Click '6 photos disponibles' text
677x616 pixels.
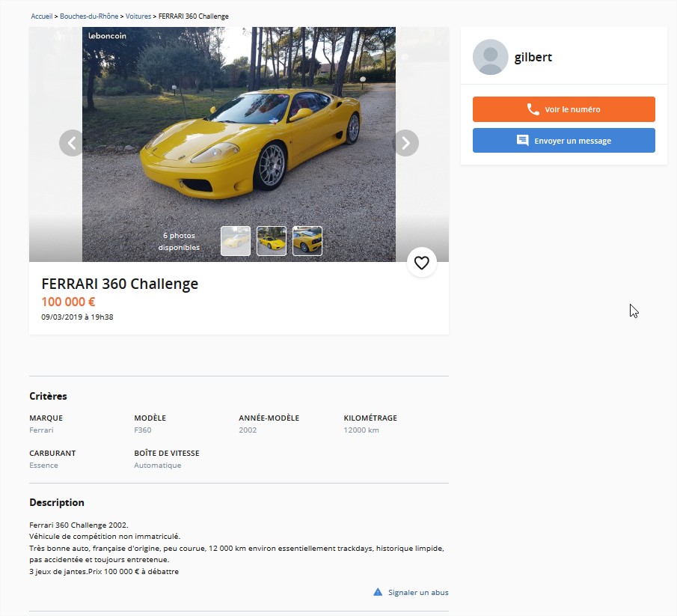pyautogui.click(x=179, y=242)
